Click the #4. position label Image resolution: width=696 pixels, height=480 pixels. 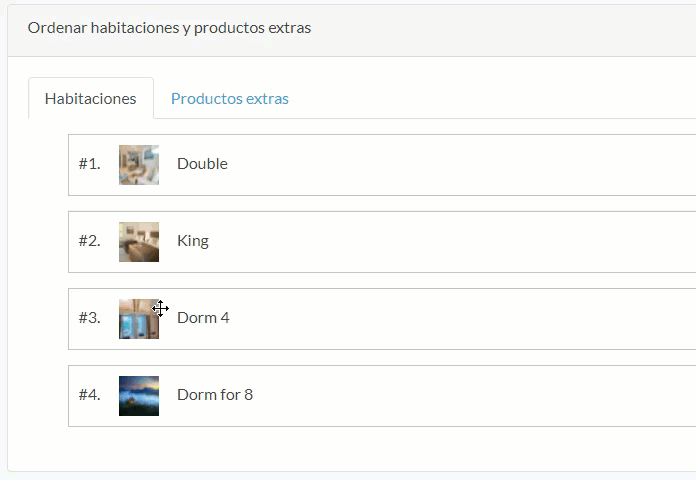[x=90, y=395]
